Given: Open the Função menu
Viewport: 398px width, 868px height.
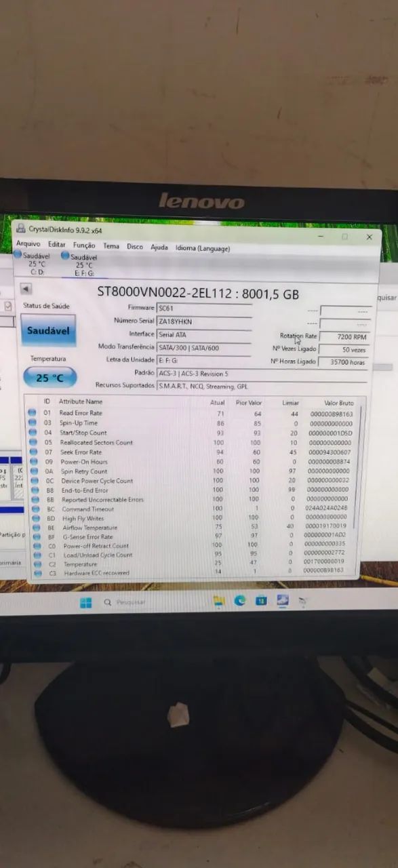Looking at the screenshot, I should (x=84, y=245).
